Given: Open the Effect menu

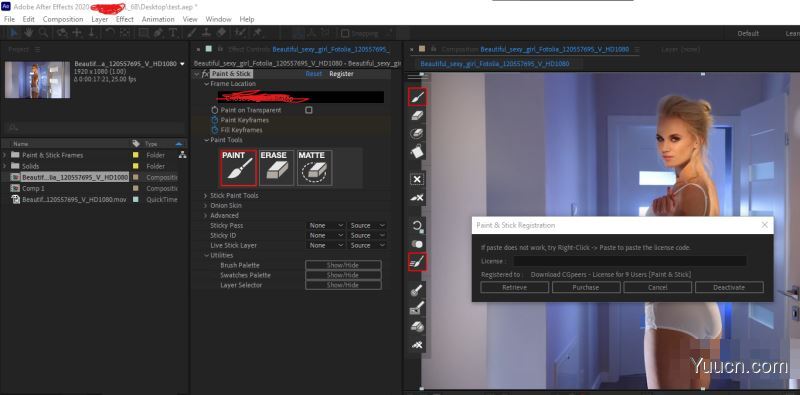Looking at the screenshot, I should coord(124,19).
